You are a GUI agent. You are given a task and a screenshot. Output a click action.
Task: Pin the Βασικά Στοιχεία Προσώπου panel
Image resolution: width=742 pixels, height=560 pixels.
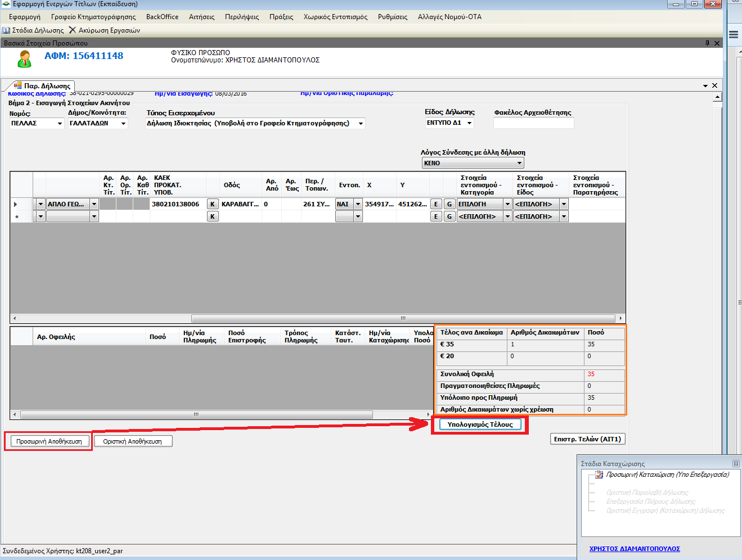point(707,43)
